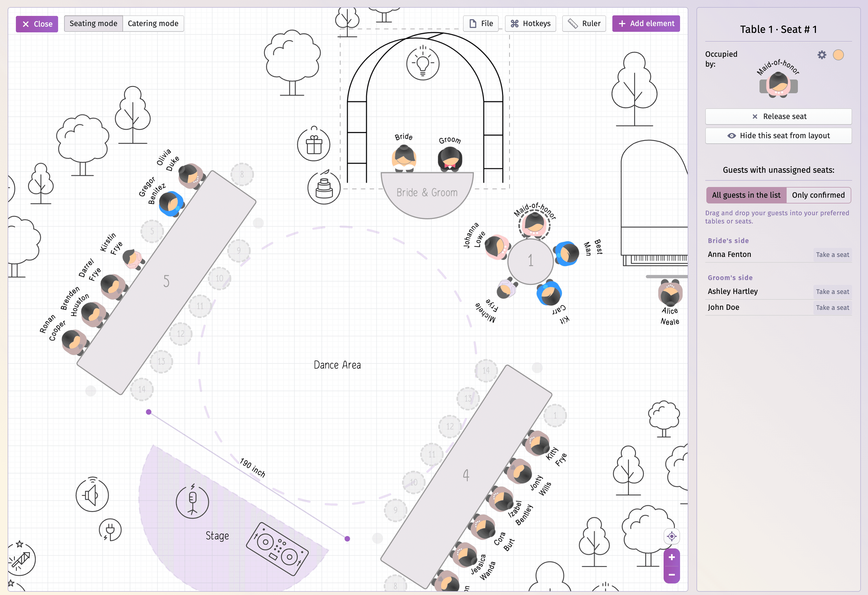Click Take a seat for Anna Fenton
This screenshot has width=868, height=595.
[x=832, y=254]
